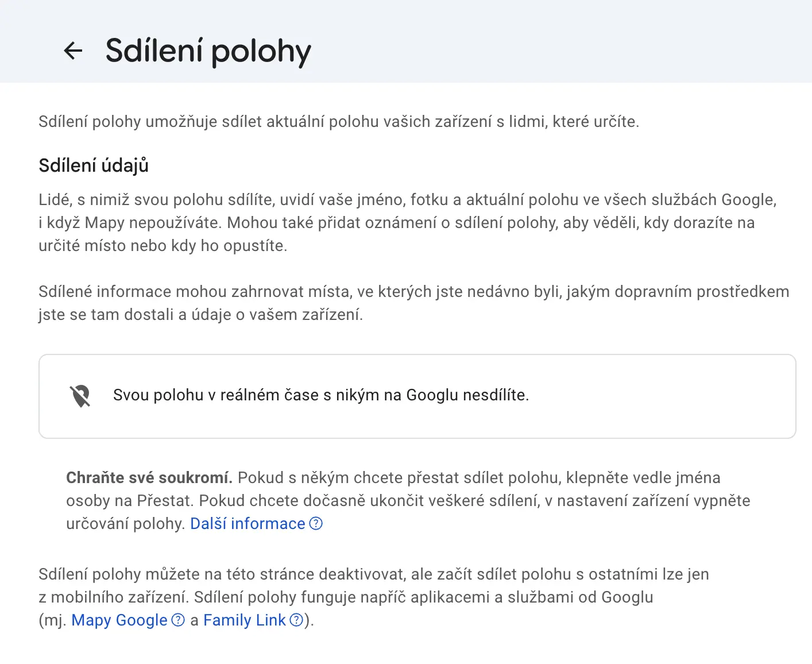Viewport: 812px width, 664px height.
Task: Click the crossed-out location pin icon
Action: [80, 396]
